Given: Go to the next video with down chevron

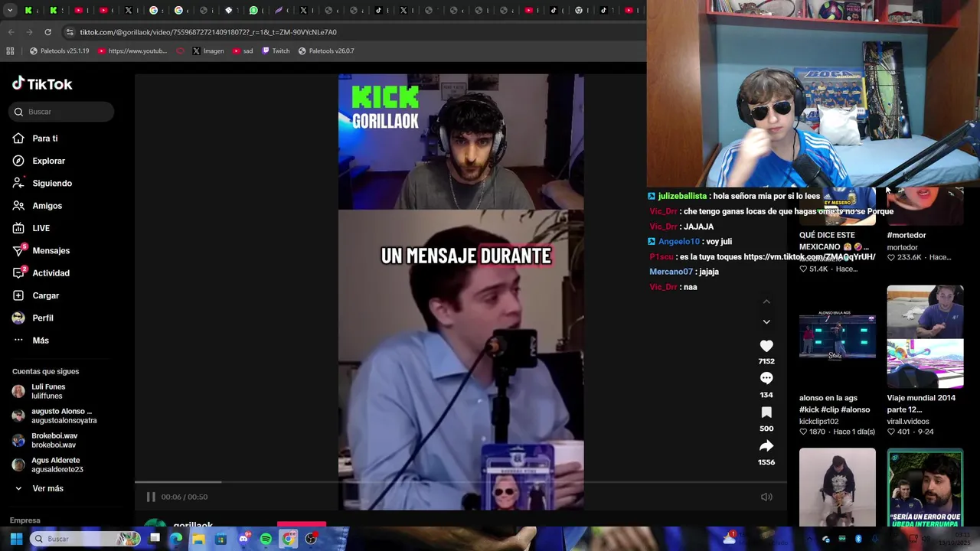Looking at the screenshot, I should tap(766, 321).
